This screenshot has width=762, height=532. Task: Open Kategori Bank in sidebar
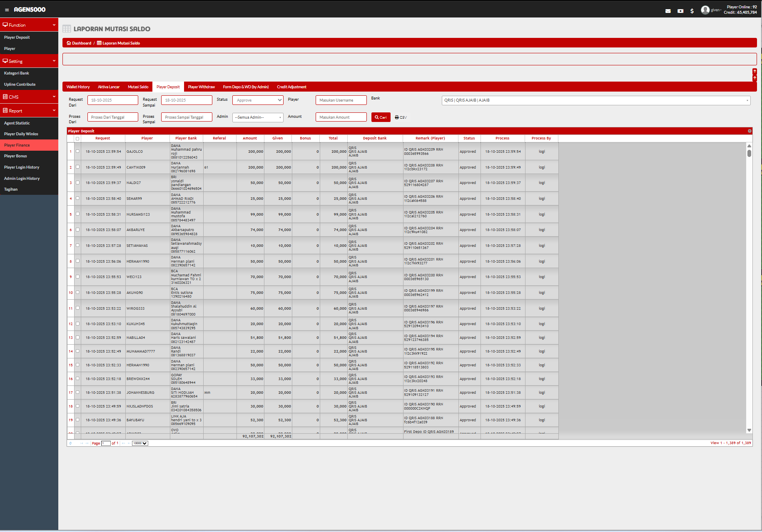click(x=17, y=73)
